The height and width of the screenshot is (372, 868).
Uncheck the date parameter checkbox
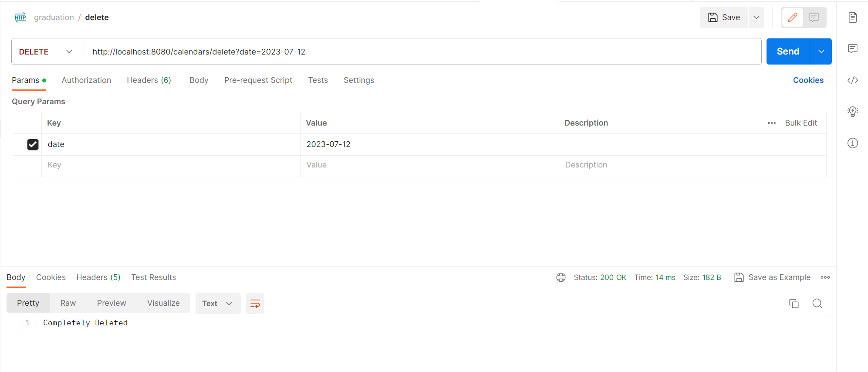coord(33,144)
